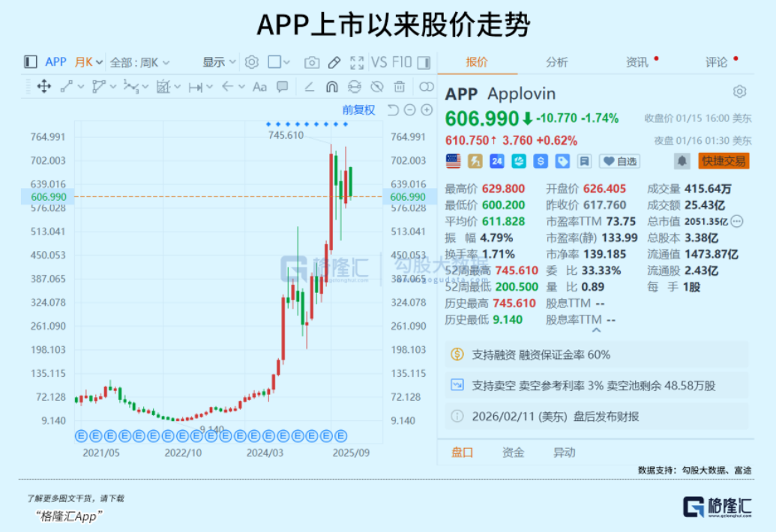Viewport: 776px width, 532px height.
Task: Select the Fibonacci grid analysis tool
Action: pos(163,86)
